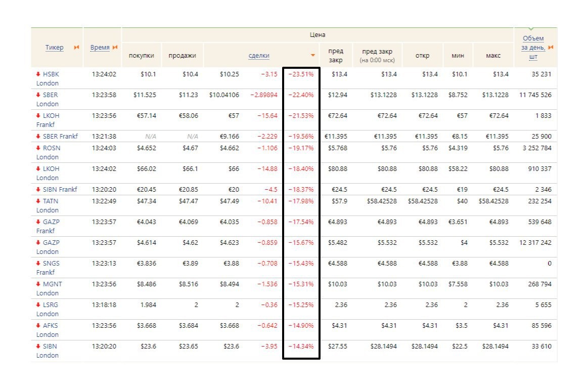This screenshot has width=588, height=389.
Task: Select the time 13:18:18 cell
Action: [x=104, y=305]
